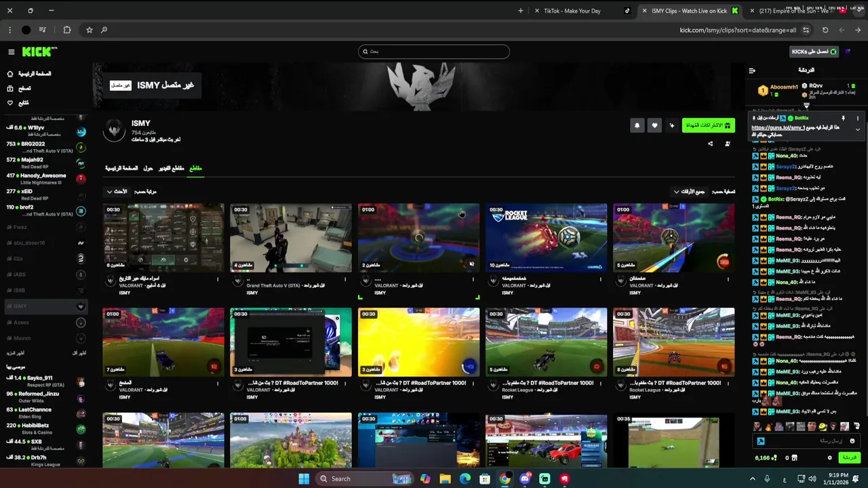Click the Aboosmrh1 top gifter entry
The image size is (868, 488).
pyautogui.click(x=778, y=89)
